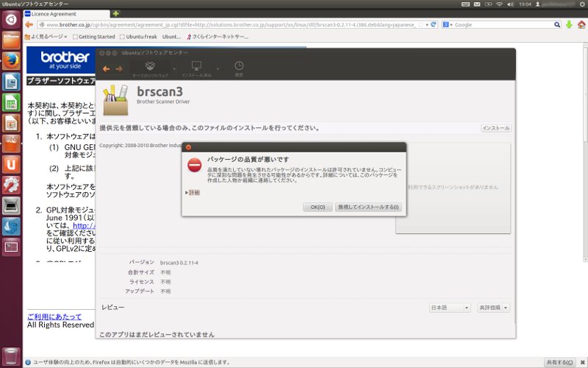Click the ご利用にあたって link
This screenshot has width=588, height=368.
(54, 316)
